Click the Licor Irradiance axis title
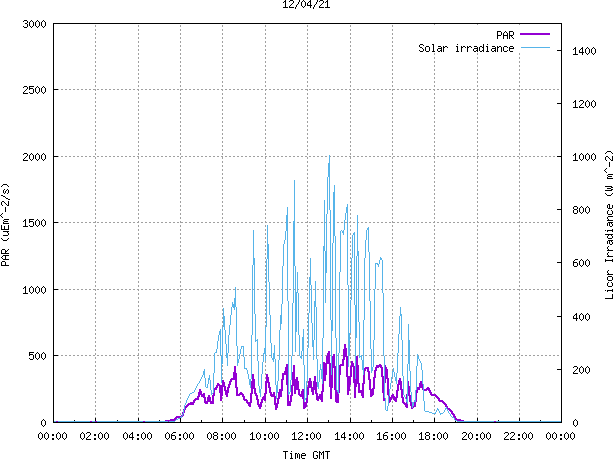613x459 pixels. point(608,225)
